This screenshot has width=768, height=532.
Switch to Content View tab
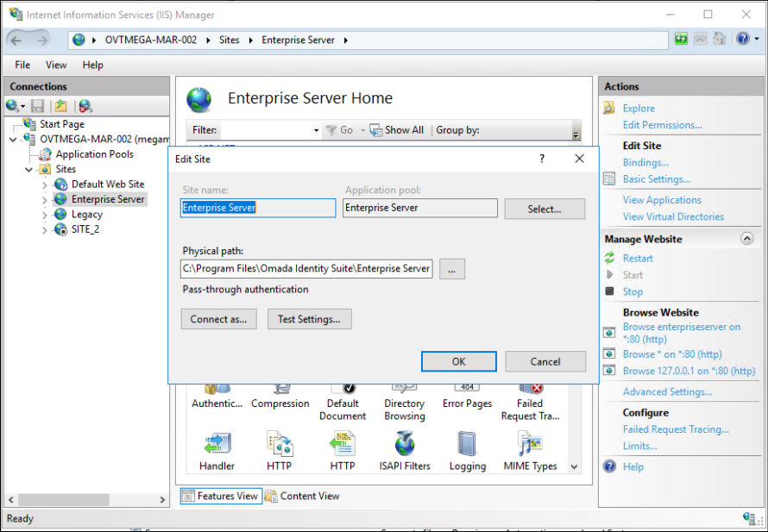(x=302, y=497)
